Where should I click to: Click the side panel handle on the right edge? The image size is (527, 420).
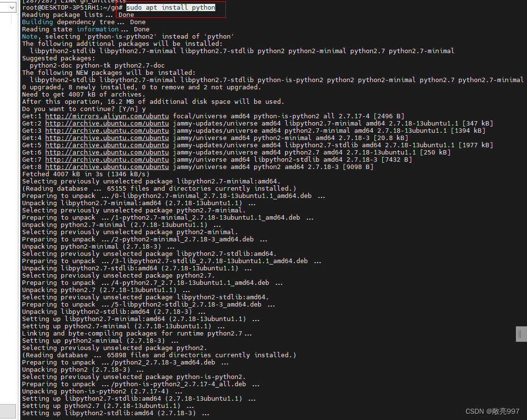pos(521,334)
